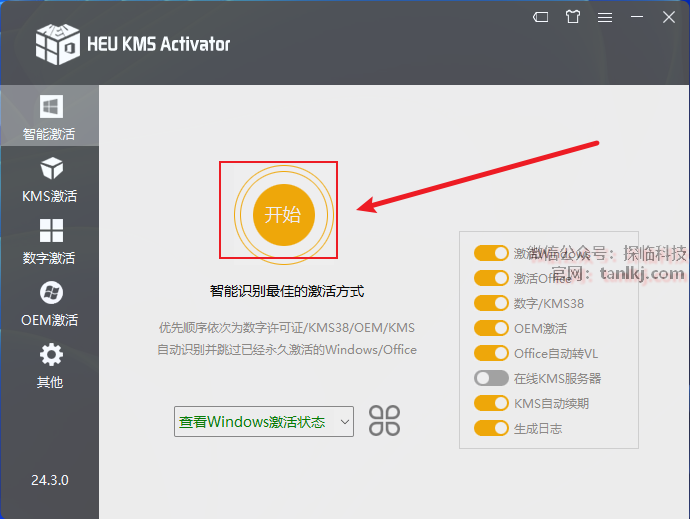This screenshot has height=519, width=690.
Task: Toggle Office自动转VL switch
Action: click(x=491, y=353)
